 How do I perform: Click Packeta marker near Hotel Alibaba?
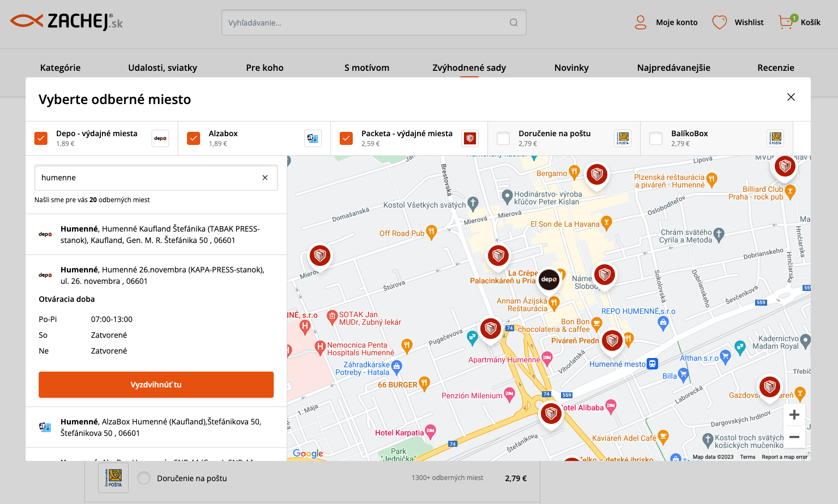551,414
